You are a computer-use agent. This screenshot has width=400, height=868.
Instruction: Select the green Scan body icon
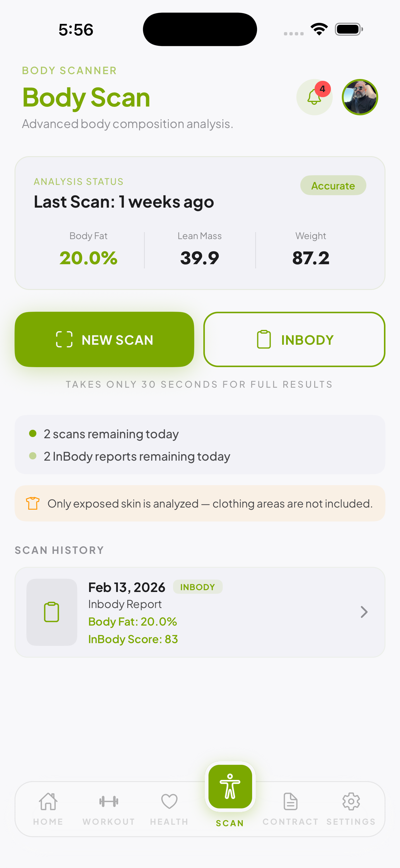pos(230,787)
